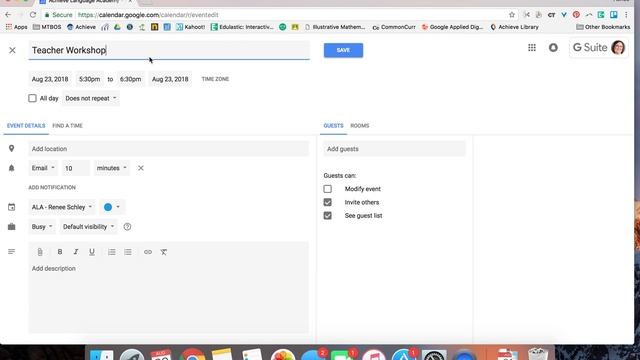Click the Add guests field
The image size is (640, 360).
[394, 149]
